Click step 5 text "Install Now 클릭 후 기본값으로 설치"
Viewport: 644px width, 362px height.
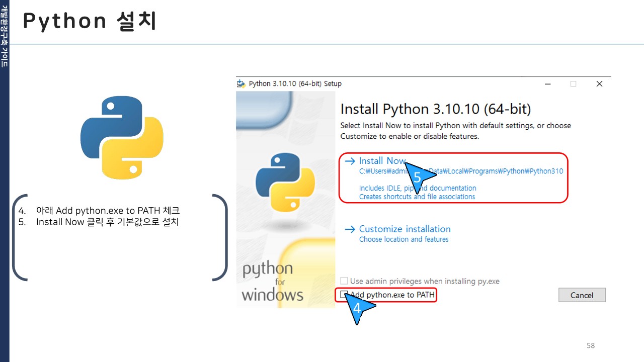[x=107, y=221]
